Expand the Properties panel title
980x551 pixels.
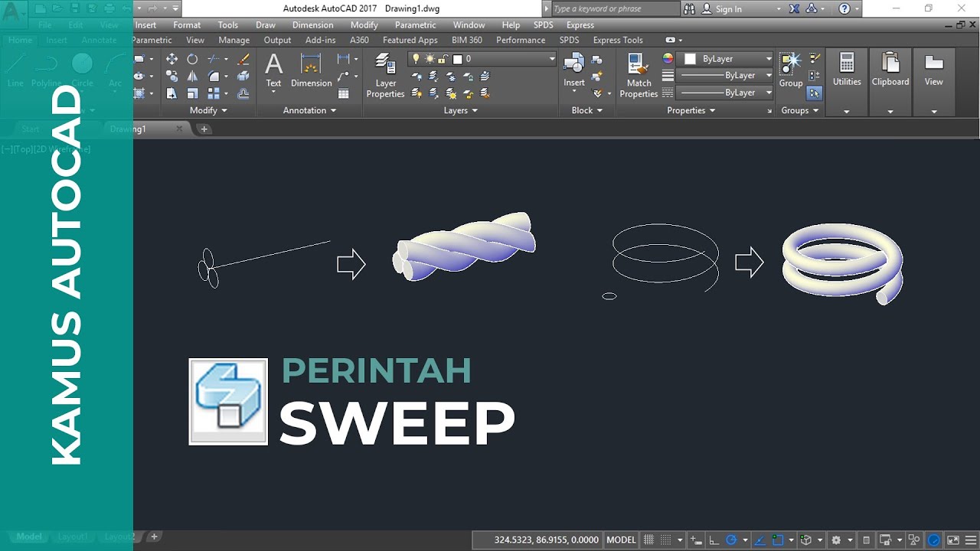[x=691, y=110]
